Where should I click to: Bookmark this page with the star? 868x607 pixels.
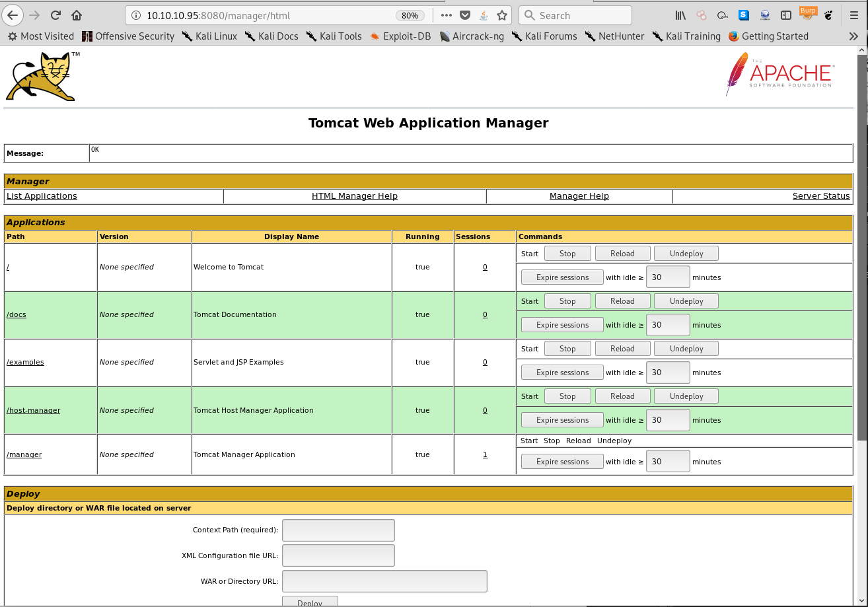point(502,15)
